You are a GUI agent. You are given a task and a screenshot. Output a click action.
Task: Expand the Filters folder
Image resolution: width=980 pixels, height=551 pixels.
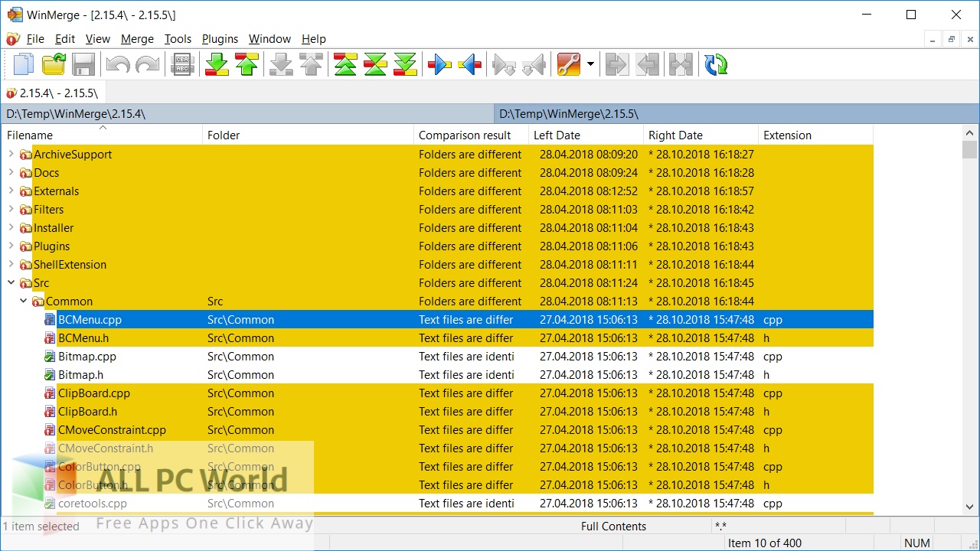click(11, 210)
